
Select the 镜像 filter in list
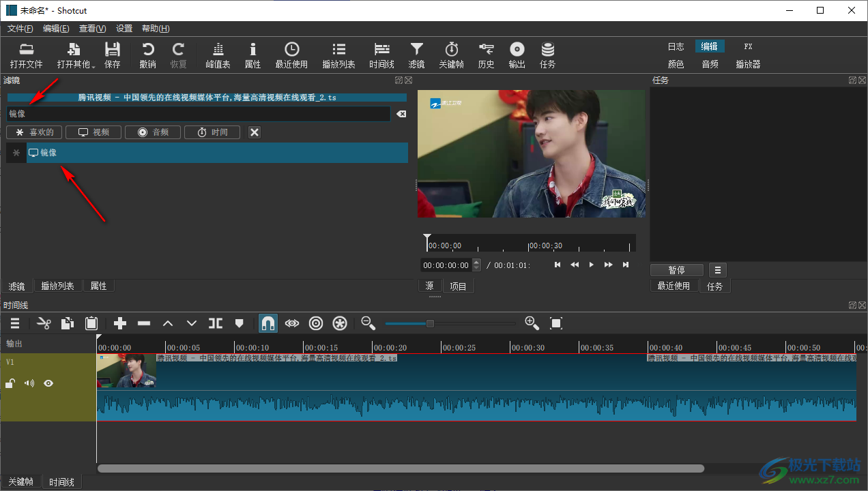(x=217, y=153)
